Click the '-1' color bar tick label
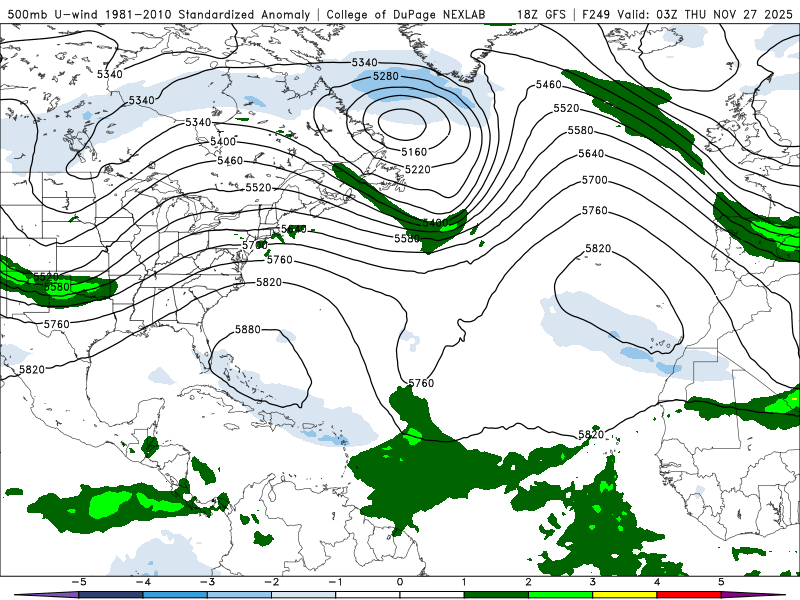800x600 pixels. [335, 582]
